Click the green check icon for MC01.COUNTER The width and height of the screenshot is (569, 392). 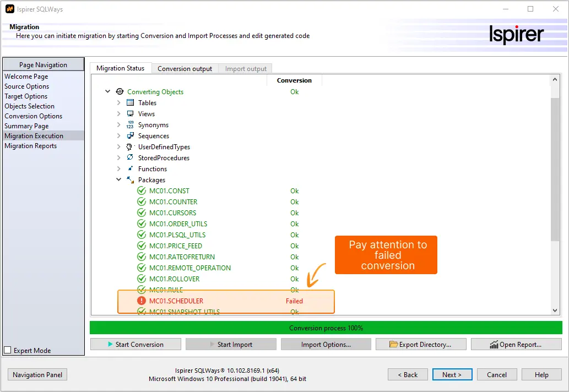tap(142, 202)
